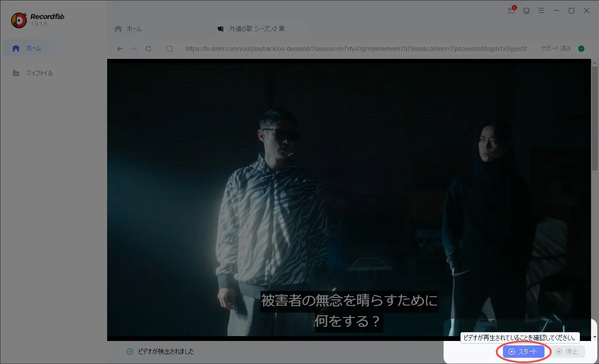Click the ビデオが検出されました status text
The width and height of the screenshot is (599, 364).
[165, 352]
